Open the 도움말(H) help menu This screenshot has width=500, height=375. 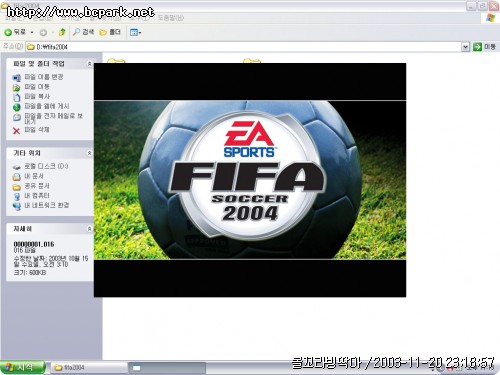(170, 18)
